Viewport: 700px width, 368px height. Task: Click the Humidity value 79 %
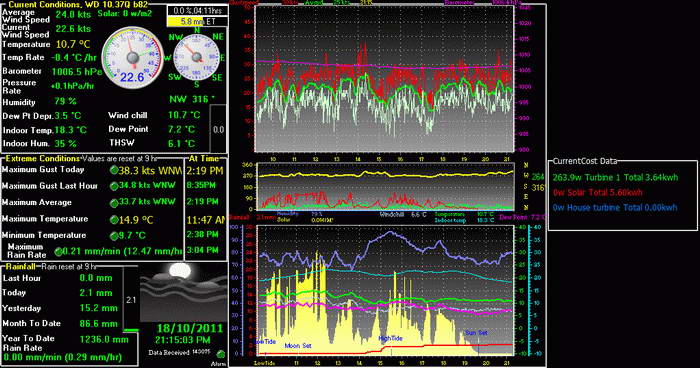click(x=66, y=102)
